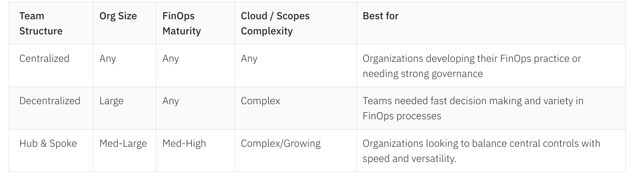Viewport: 644px width, 178px height.
Task: Click Centralized row's complexity "Any" cell
Action: [x=249, y=59]
